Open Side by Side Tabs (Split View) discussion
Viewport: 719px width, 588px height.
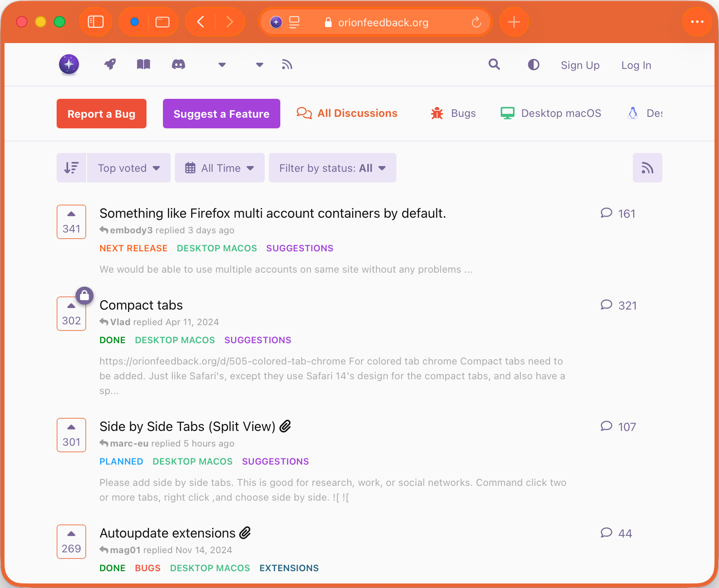pos(188,426)
